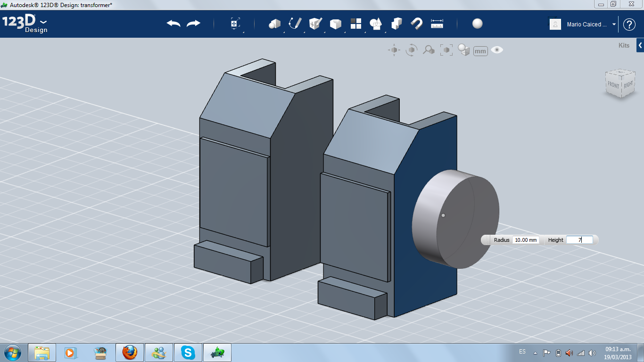This screenshot has width=644, height=362.
Task: Open Windows Media Player from taskbar
Action: 70,353
